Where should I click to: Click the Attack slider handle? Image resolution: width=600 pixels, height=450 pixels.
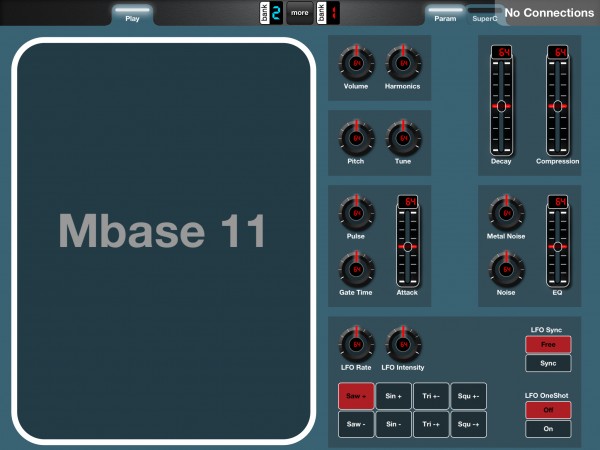coord(408,247)
